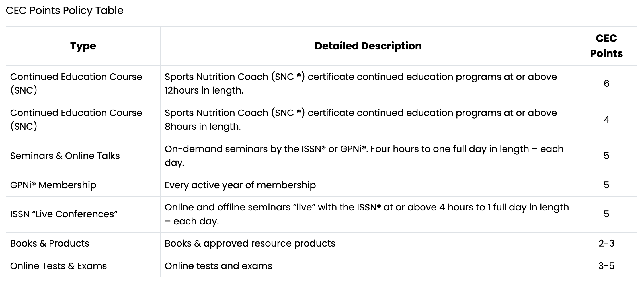Screen dimensions: 644x285
Task: Click the CEC points value 4
Action: click(606, 120)
